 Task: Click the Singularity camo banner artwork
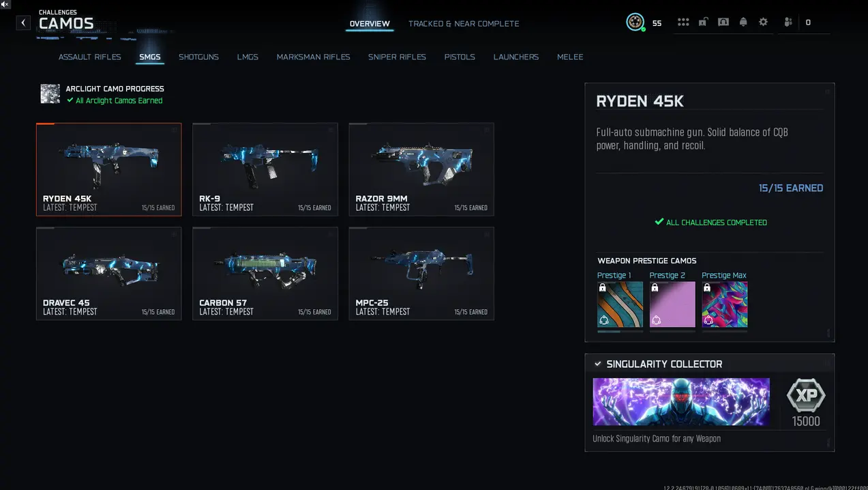tap(680, 401)
